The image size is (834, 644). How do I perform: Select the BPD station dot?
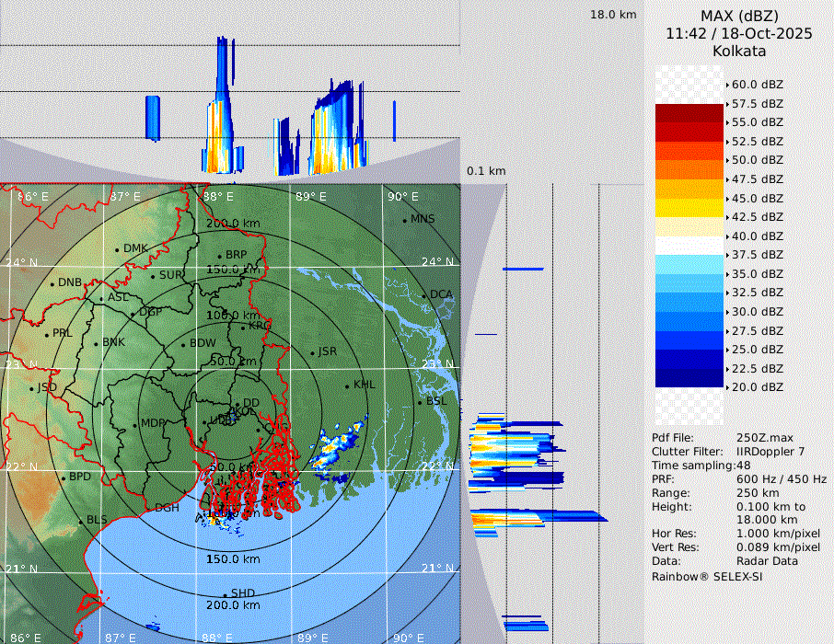tap(63, 477)
